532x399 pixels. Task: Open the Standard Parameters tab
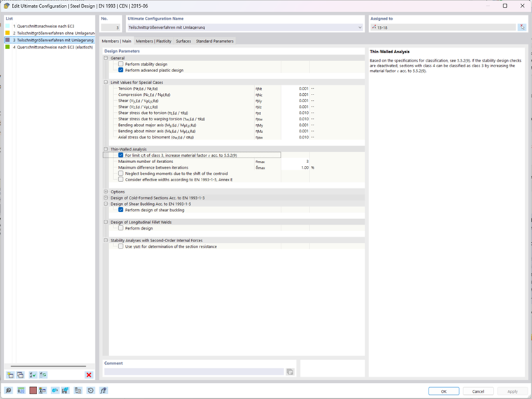click(x=215, y=41)
